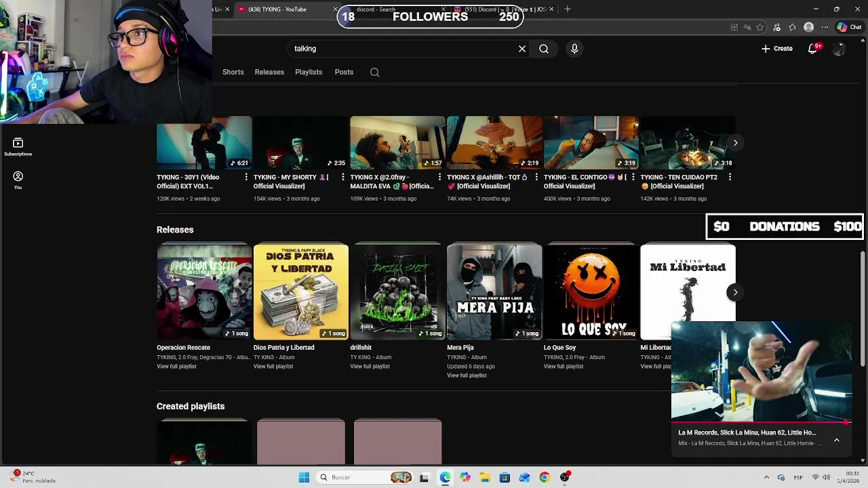Open the Releases section heading

point(175,230)
